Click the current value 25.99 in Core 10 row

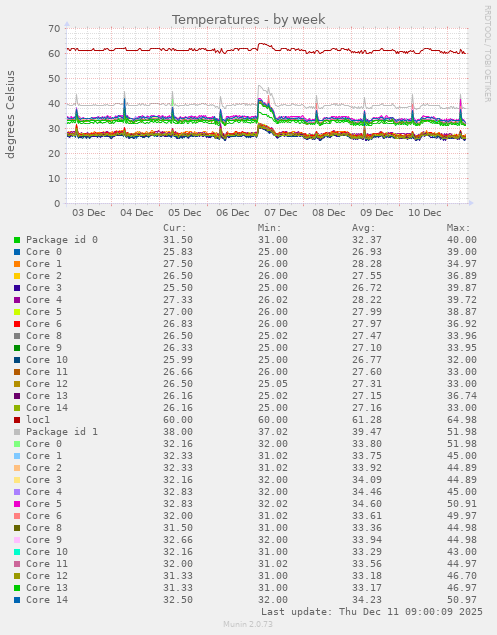coord(178,360)
